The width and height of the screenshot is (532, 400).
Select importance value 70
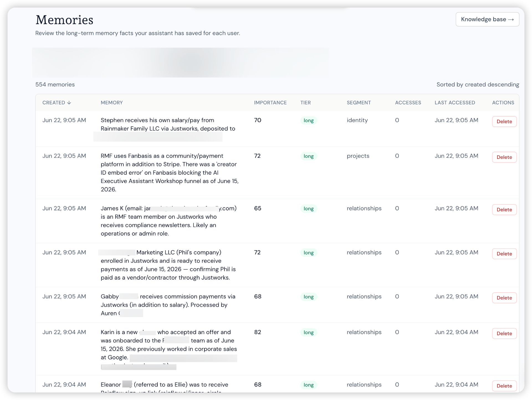pyautogui.click(x=257, y=120)
